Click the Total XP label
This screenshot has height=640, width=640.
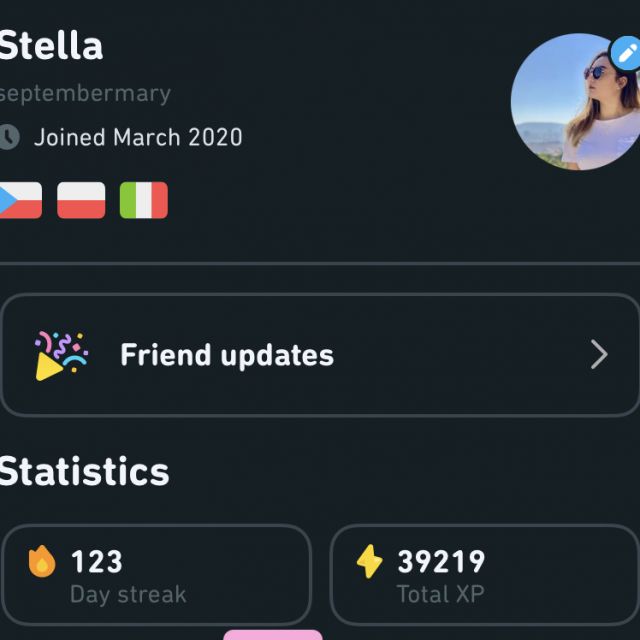point(441,594)
